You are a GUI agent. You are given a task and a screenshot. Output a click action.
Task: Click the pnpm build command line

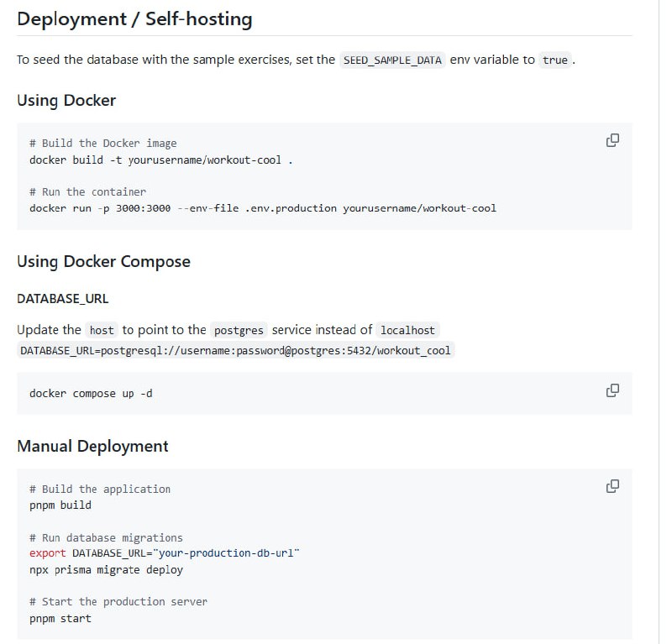[x=60, y=505]
